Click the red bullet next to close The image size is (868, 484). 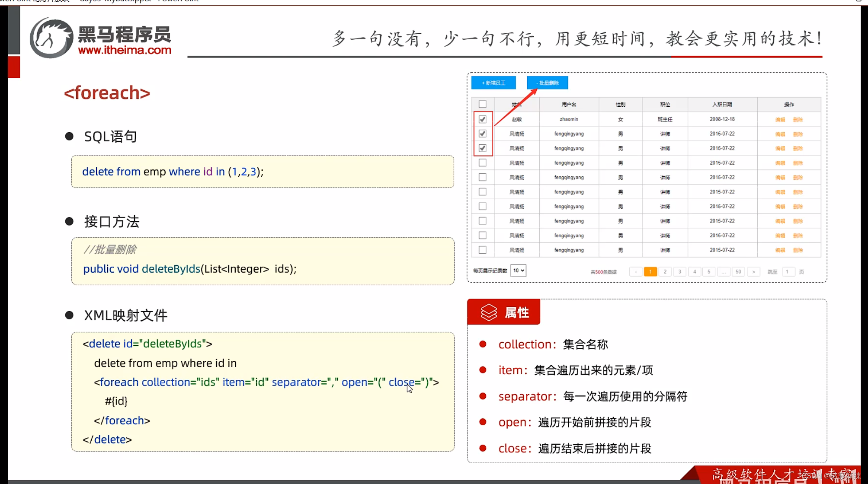483,448
